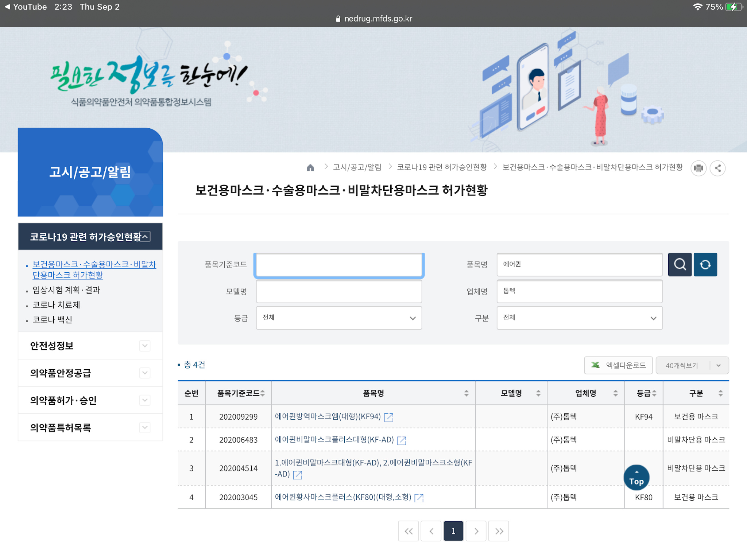Screen dimensions: 747x560
Task: Click 고시/공고/알림 breadcrumb item
Action: click(357, 167)
